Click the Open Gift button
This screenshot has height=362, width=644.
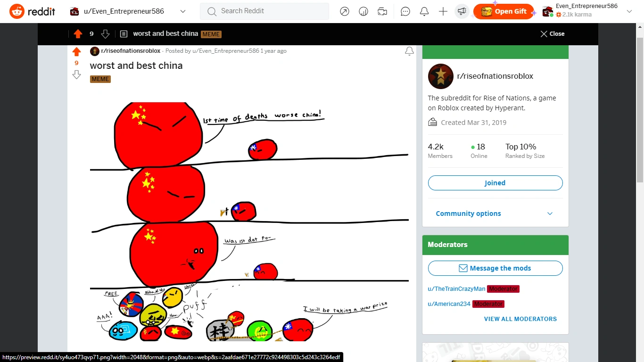(504, 11)
